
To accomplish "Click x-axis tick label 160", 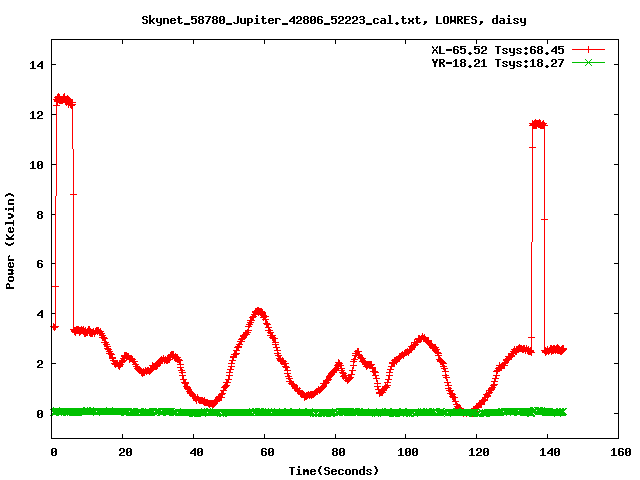I will click(621, 452).
